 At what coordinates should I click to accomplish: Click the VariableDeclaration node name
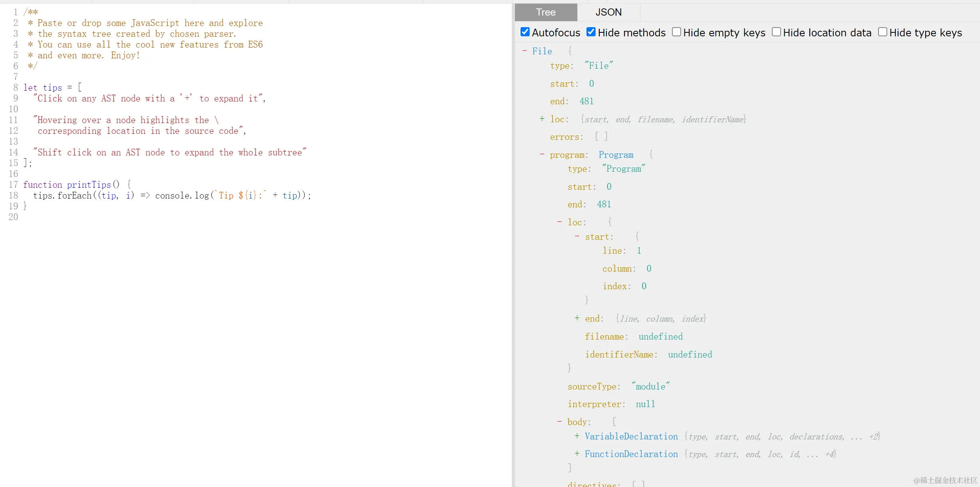coord(631,436)
